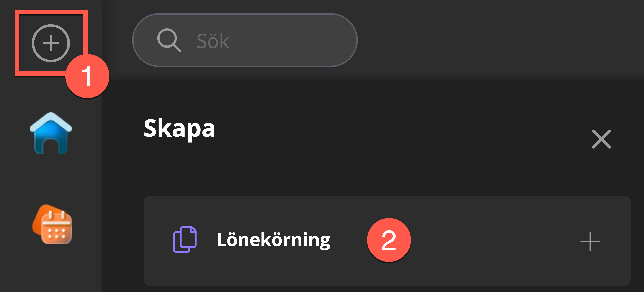
Task: Click the red highlight frame around create
Action: 17,43
